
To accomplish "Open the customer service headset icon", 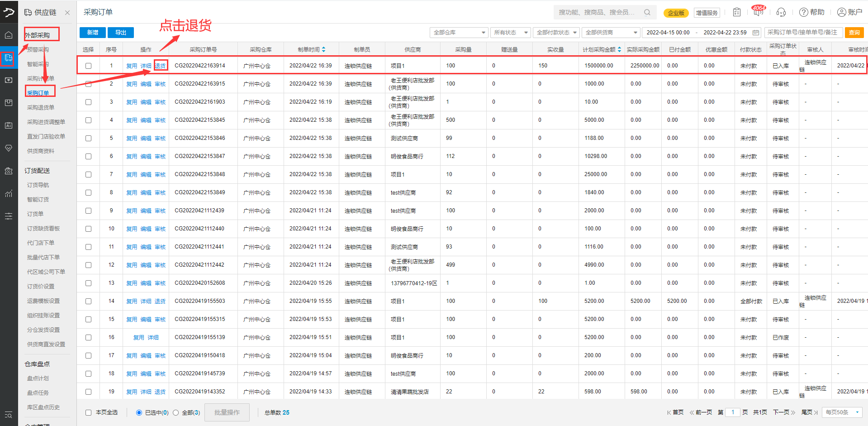I will coord(781,12).
